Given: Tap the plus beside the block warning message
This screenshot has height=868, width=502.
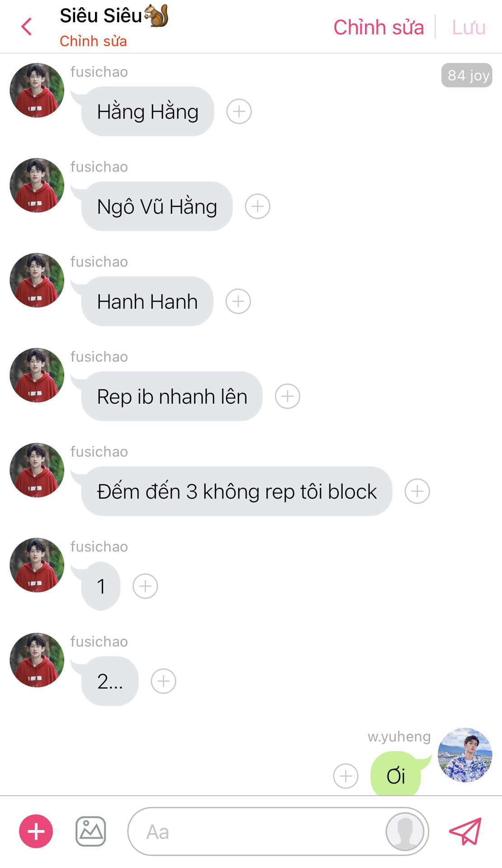Looking at the screenshot, I should pyautogui.click(x=417, y=491).
